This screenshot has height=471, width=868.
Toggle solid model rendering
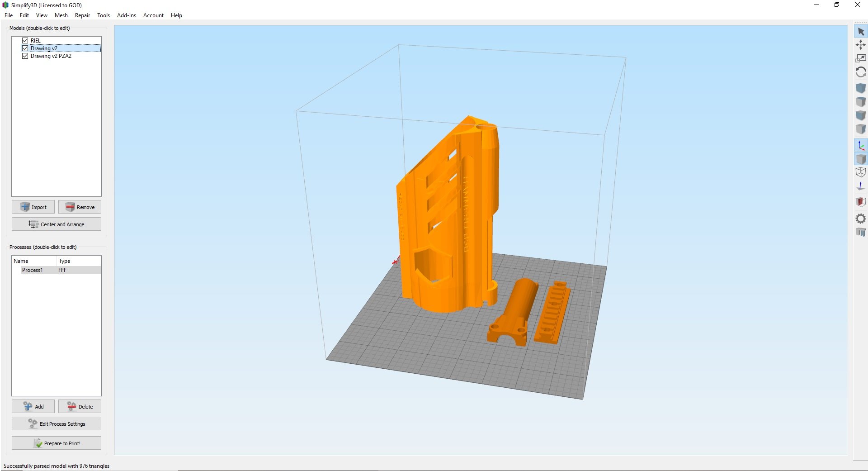click(x=861, y=159)
